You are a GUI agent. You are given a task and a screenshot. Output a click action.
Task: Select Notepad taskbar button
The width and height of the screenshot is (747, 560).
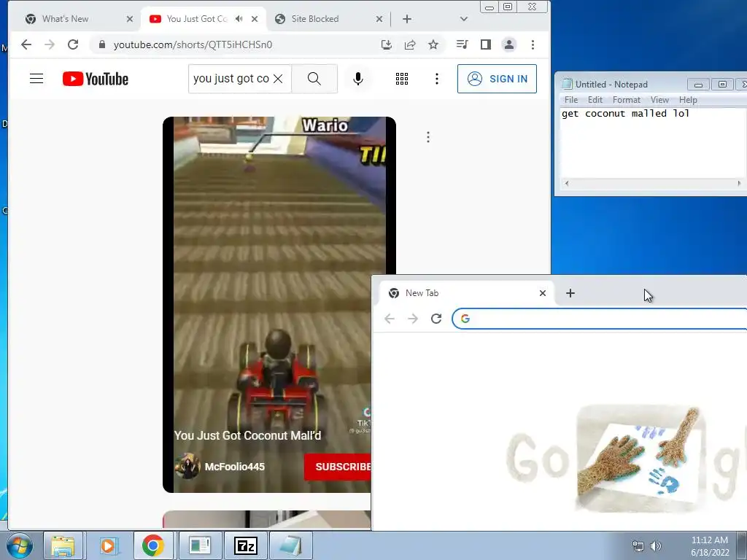point(291,545)
